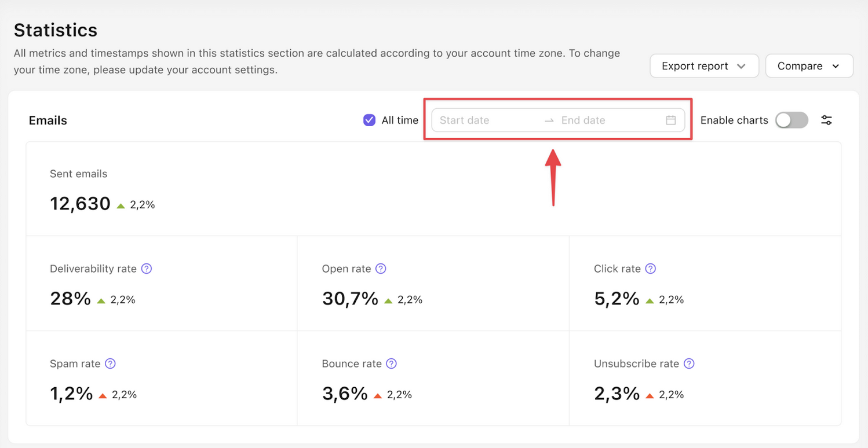Open the Export report dropdown
Screen dimensions: 868x448
click(703, 66)
